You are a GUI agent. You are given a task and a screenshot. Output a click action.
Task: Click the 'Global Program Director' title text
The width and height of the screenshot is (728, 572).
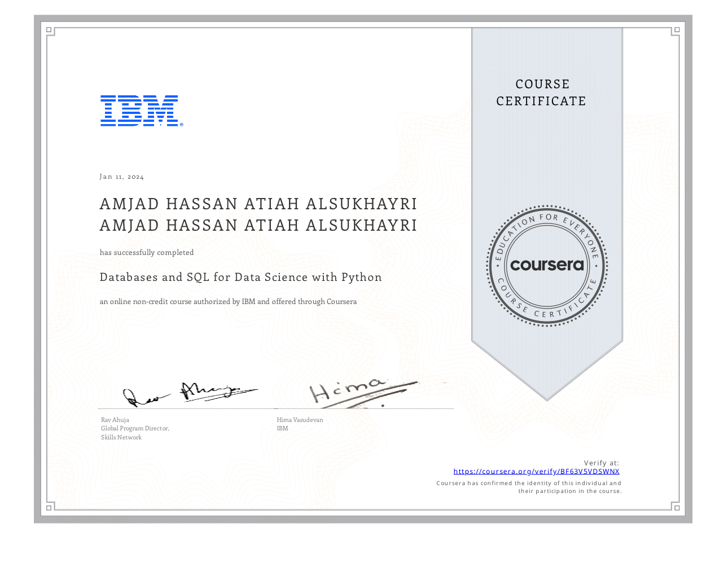point(135,429)
